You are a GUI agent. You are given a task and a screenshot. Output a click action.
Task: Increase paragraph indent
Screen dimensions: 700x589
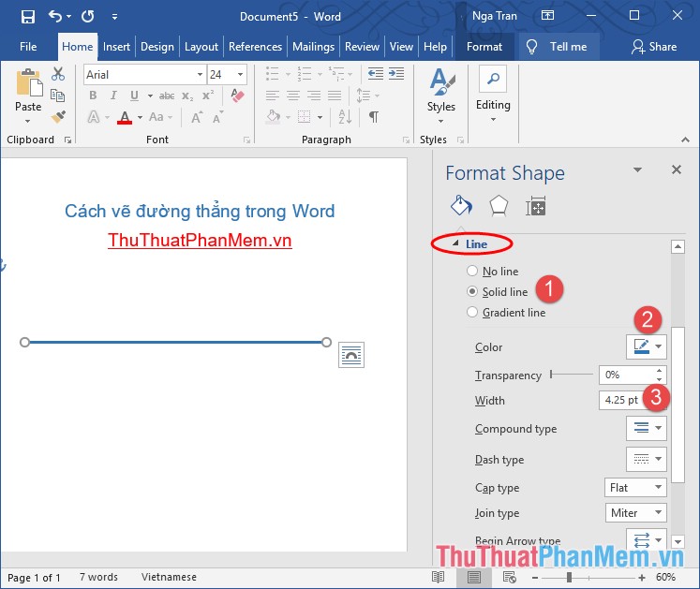tap(396, 73)
